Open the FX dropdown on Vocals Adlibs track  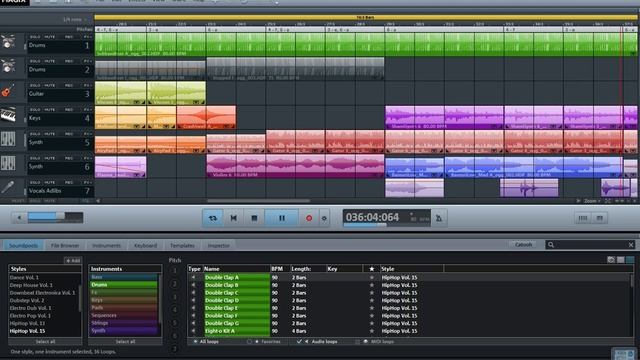click(87, 182)
